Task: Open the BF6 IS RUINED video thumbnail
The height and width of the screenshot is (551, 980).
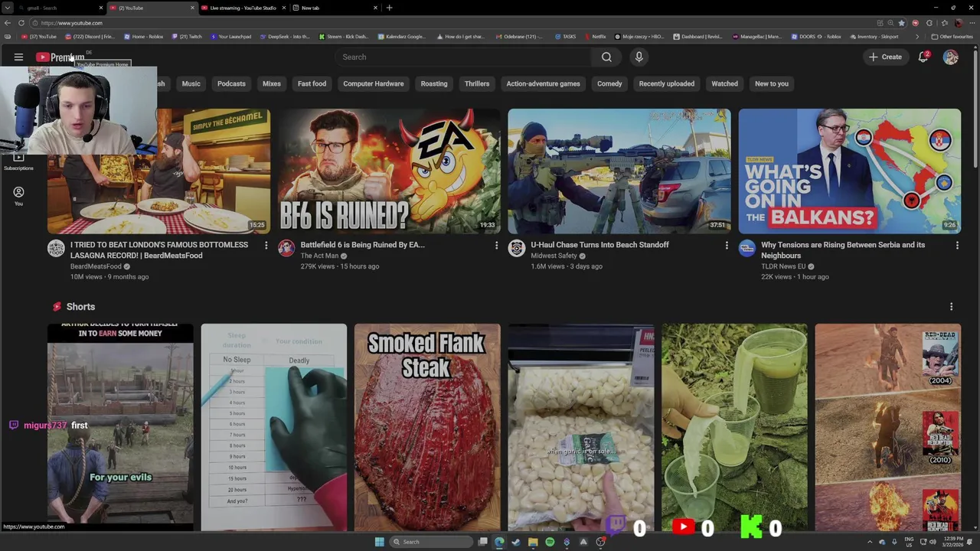Action: [x=389, y=171]
